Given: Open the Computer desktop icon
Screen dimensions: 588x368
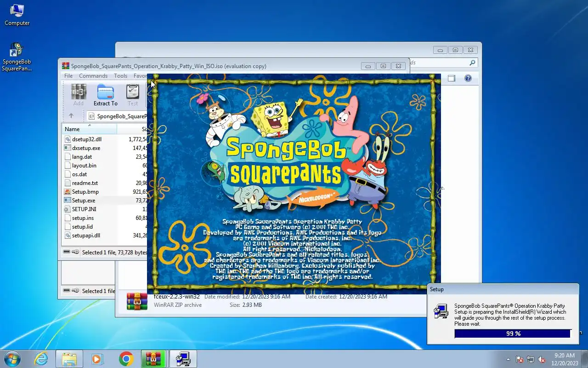Looking at the screenshot, I should click(x=17, y=15).
